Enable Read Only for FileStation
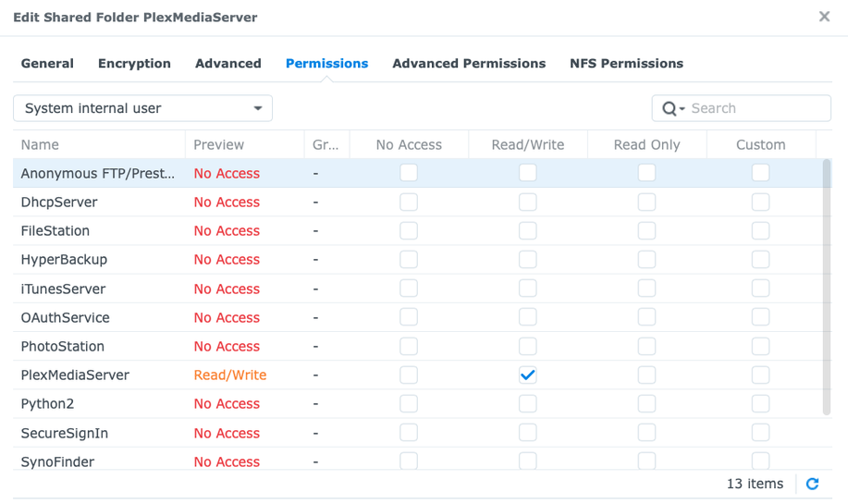 (x=647, y=231)
